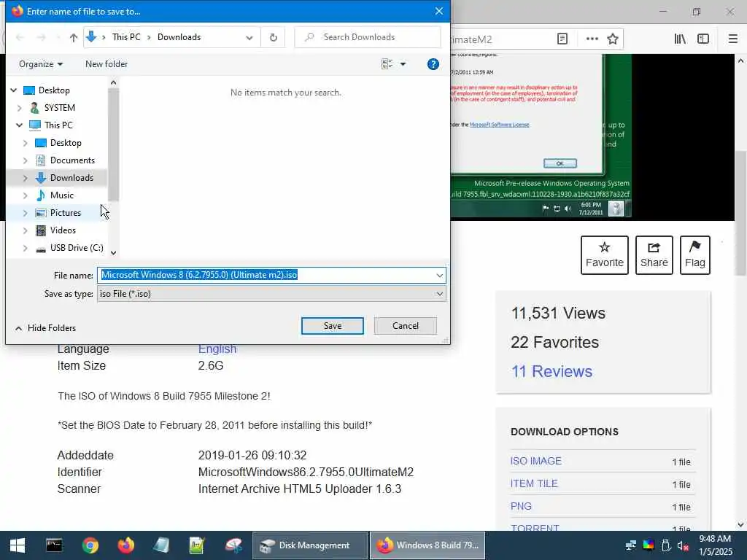Expand USB Drive (C:) tree node
The width and height of the screenshot is (747, 560).
[x=26, y=248]
